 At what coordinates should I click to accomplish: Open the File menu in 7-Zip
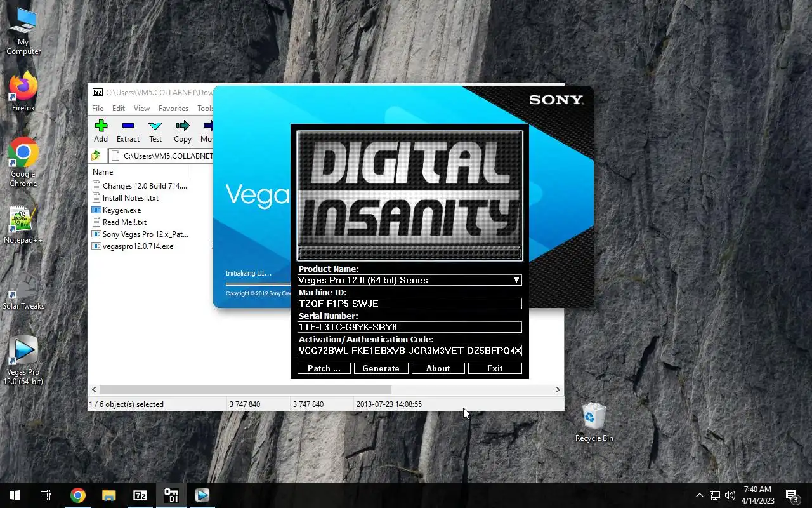pyautogui.click(x=97, y=109)
